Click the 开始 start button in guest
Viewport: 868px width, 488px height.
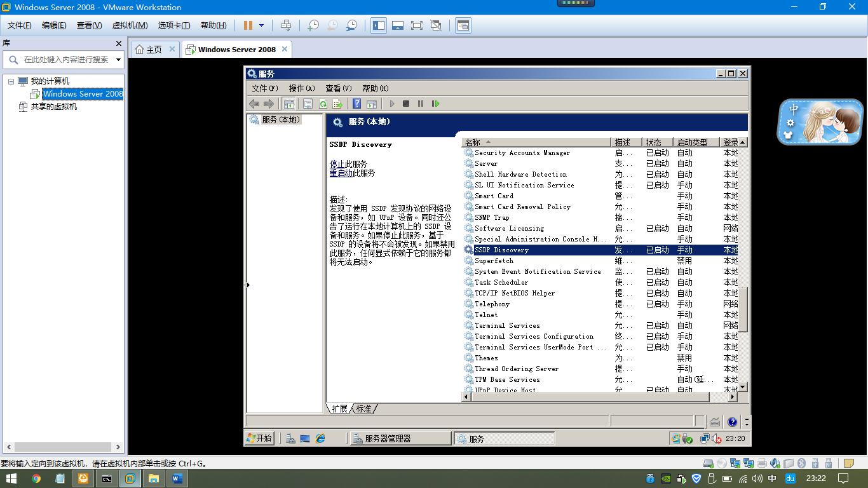260,438
